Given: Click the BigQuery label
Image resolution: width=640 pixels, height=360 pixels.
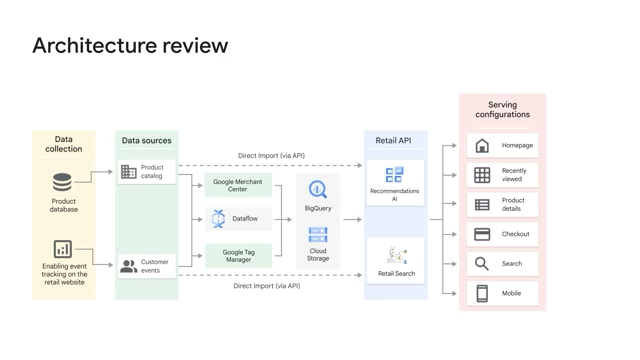Looking at the screenshot, I should click(x=318, y=208).
